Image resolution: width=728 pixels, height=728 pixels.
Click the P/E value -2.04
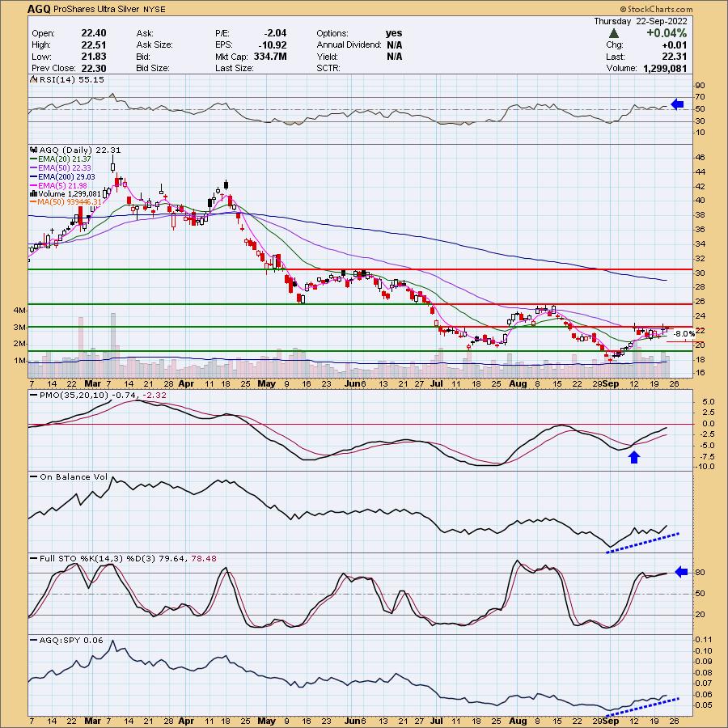point(275,33)
